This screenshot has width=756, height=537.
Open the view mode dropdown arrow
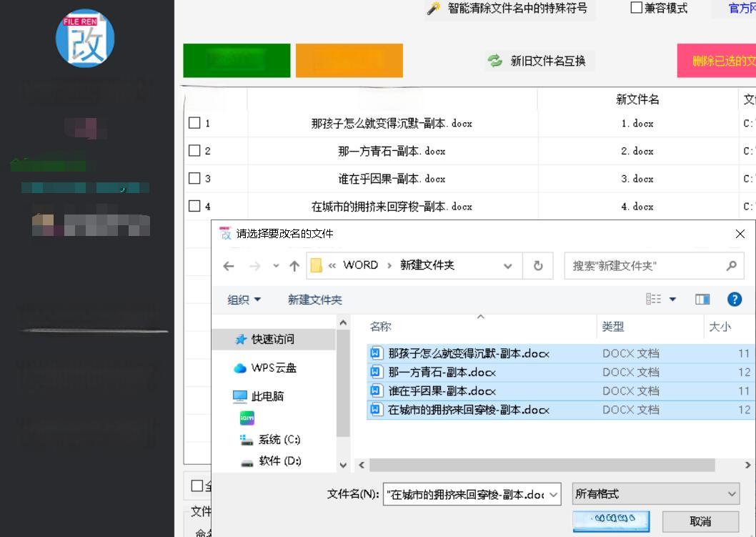coord(672,300)
